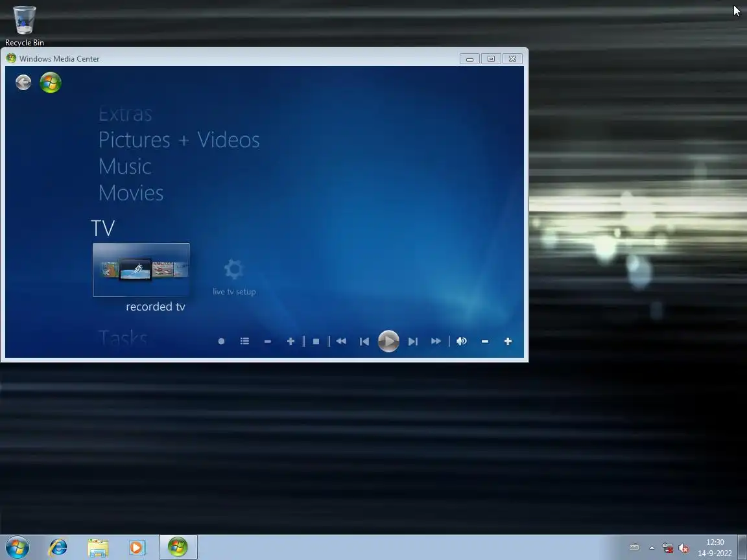Select Pictures + Videos category
747x560 pixels.
(179, 140)
